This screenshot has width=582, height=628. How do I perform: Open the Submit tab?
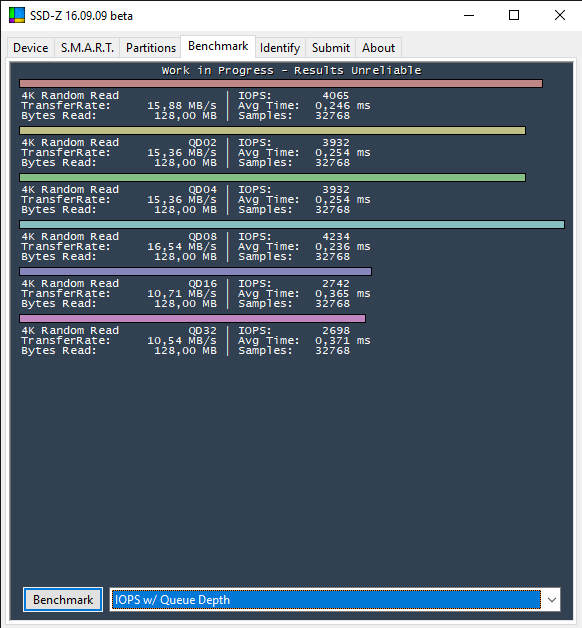(330, 48)
